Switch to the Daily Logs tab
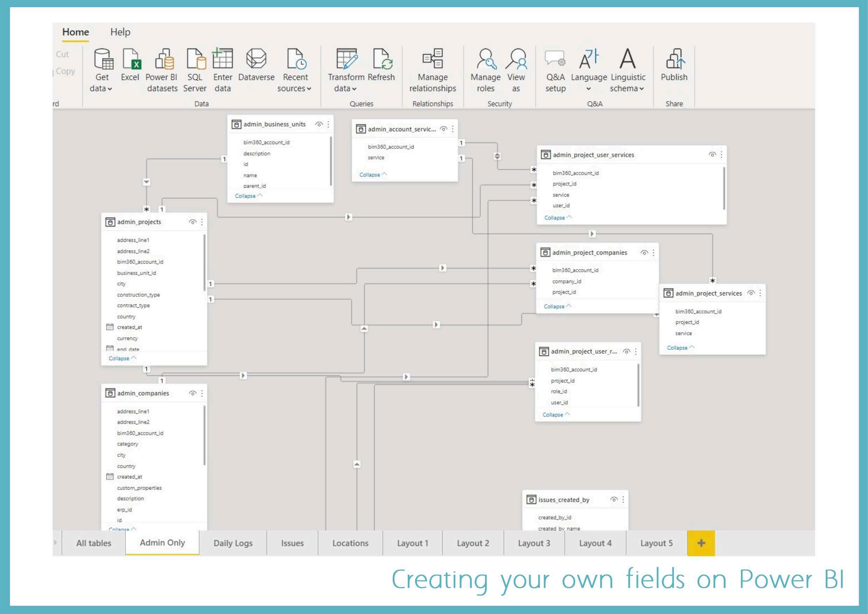The width and height of the screenshot is (868, 614). pyautogui.click(x=233, y=543)
